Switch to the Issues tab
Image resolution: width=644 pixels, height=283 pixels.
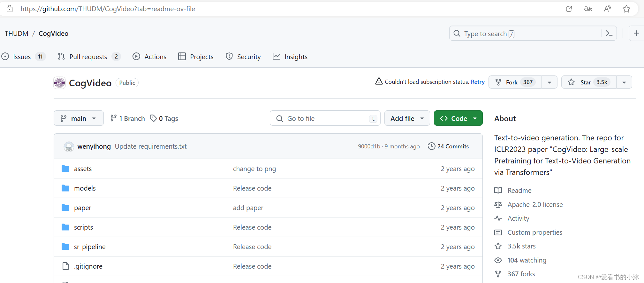23,57
